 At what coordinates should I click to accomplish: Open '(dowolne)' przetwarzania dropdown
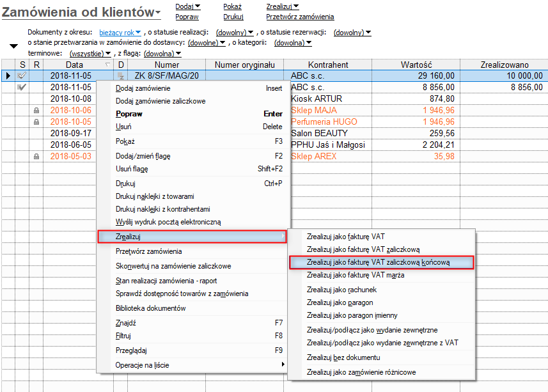[x=207, y=43]
